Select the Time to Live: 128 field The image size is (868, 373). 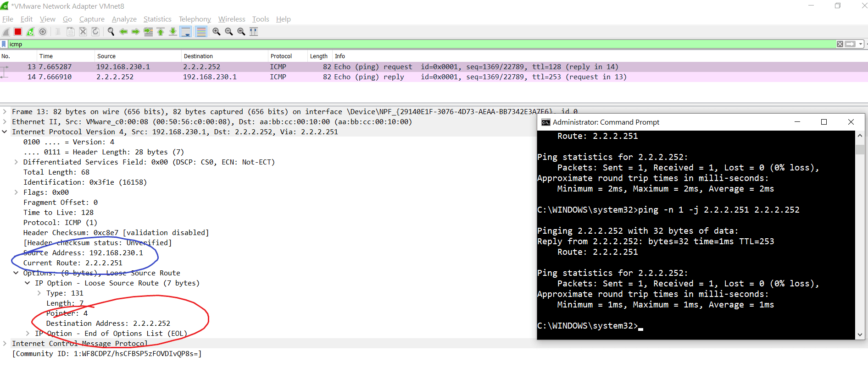[x=59, y=213]
